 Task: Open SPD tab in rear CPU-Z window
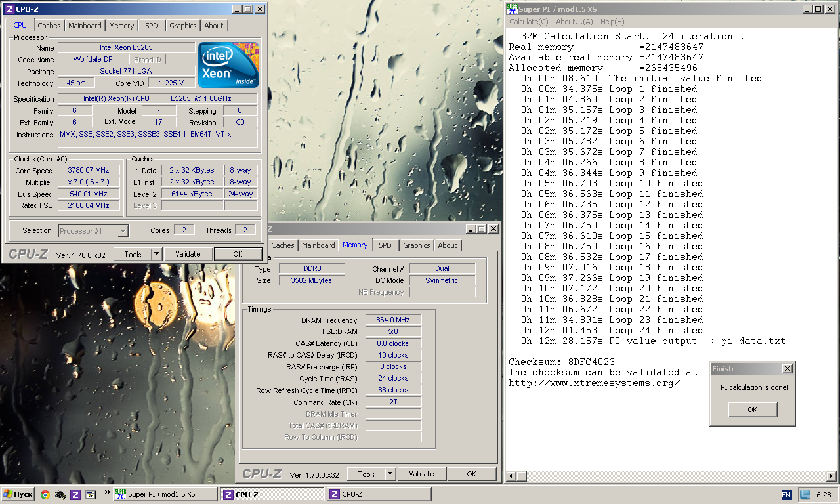385,245
